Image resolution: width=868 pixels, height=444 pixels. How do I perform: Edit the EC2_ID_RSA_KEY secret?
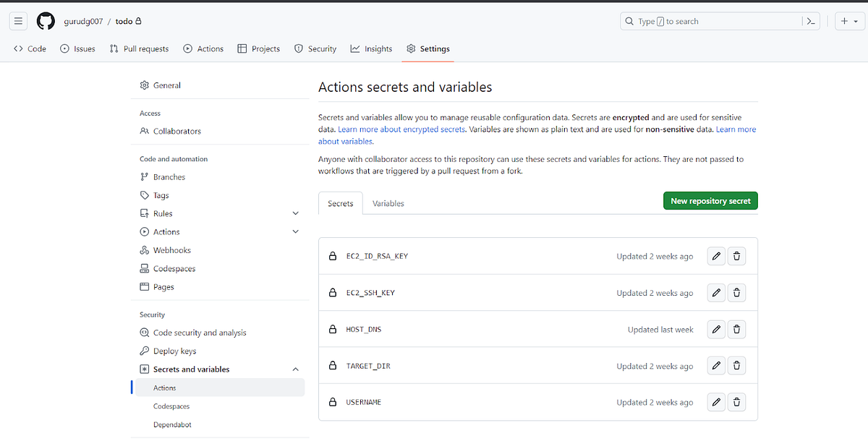point(716,255)
